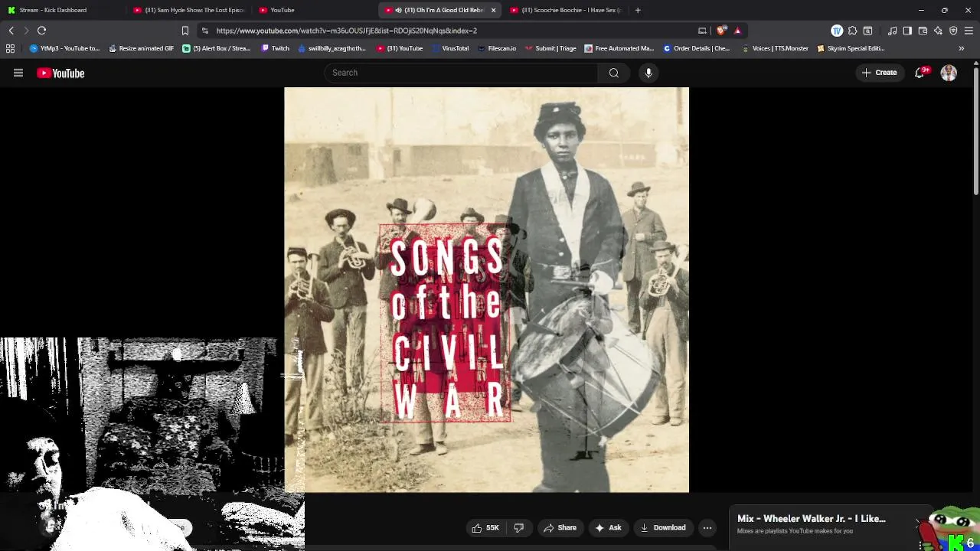980x551 pixels.
Task: Click the Ask button
Action: tap(608, 527)
